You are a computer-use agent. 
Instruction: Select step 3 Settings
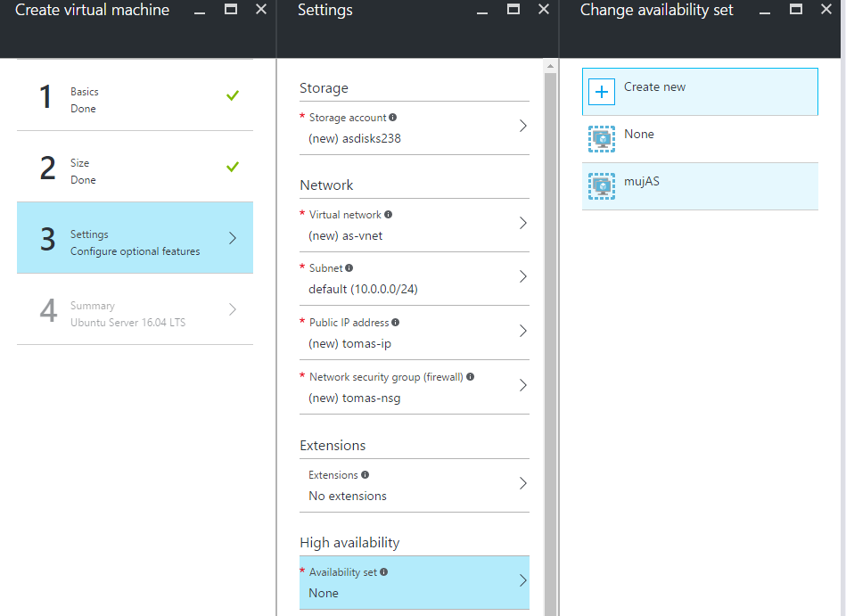135,238
